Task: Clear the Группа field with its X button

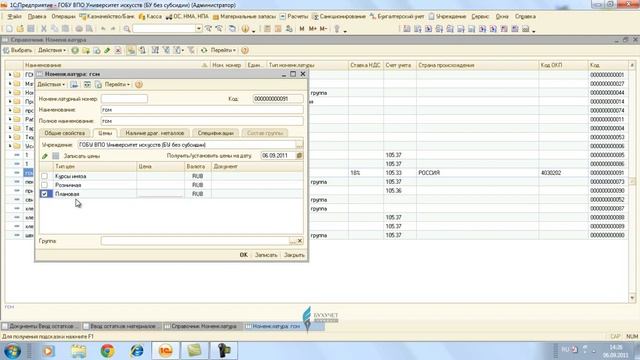Action: tap(300, 241)
